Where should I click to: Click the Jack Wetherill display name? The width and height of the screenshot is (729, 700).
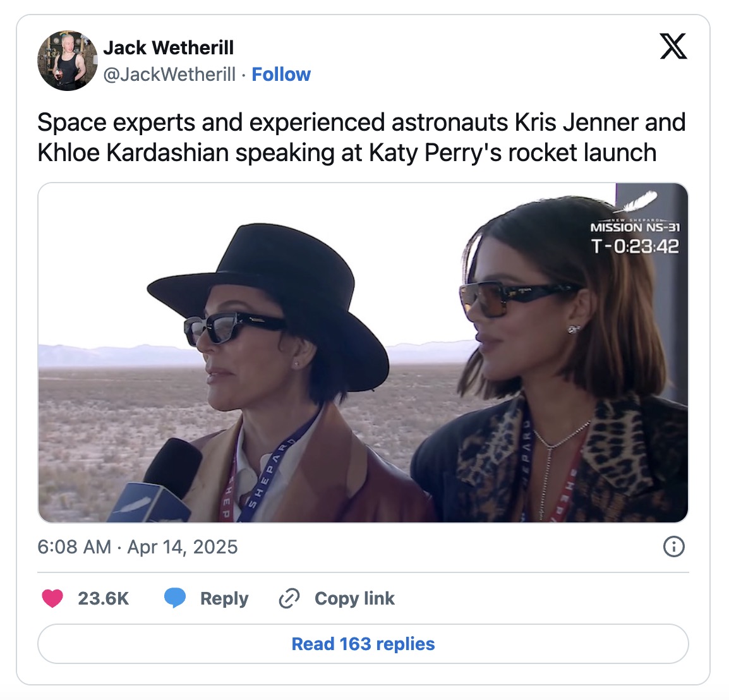tap(169, 47)
